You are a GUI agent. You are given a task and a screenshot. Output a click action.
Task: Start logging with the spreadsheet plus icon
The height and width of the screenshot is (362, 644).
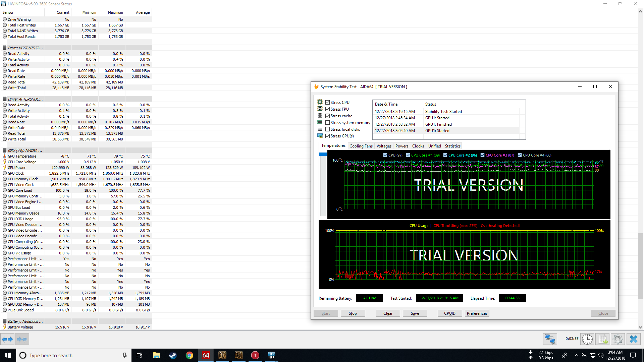[602, 339]
